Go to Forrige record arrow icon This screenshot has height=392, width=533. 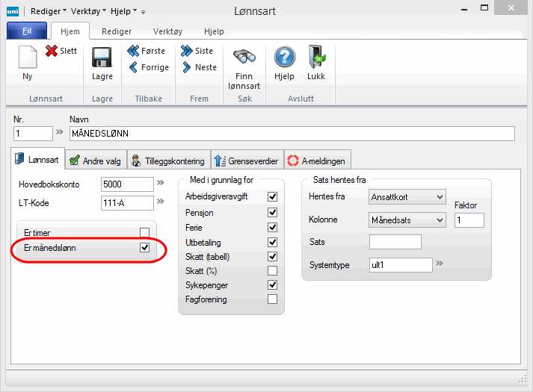pyautogui.click(x=134, y=67)
